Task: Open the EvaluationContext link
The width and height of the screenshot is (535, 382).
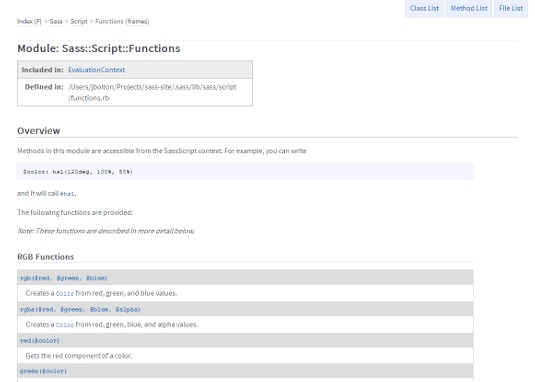Action: (96, 70)
